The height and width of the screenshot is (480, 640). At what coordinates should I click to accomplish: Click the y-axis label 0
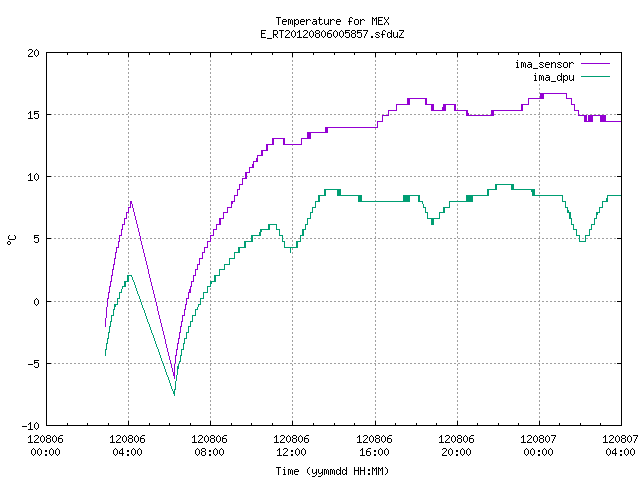click(37, 302)
